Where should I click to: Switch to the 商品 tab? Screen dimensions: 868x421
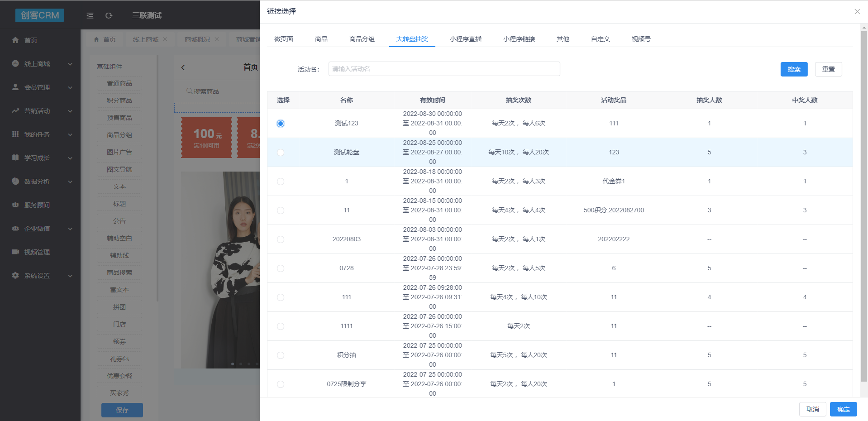[321, 39]
